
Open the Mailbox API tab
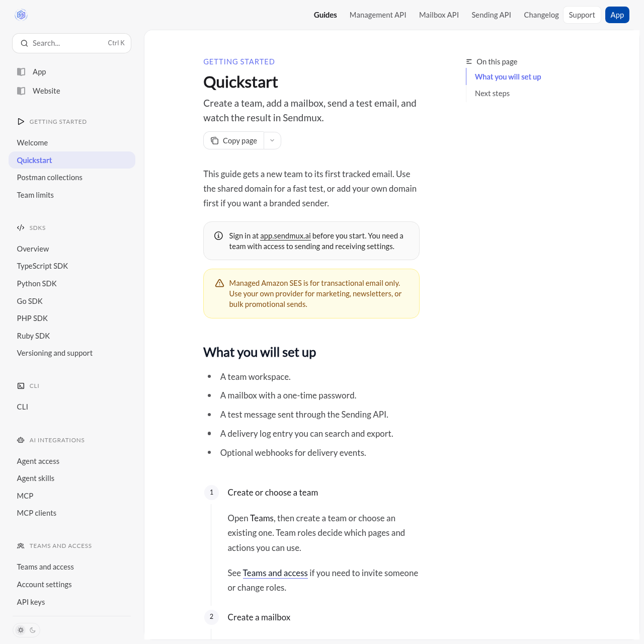pyautogui.click(x=439, y=15)
